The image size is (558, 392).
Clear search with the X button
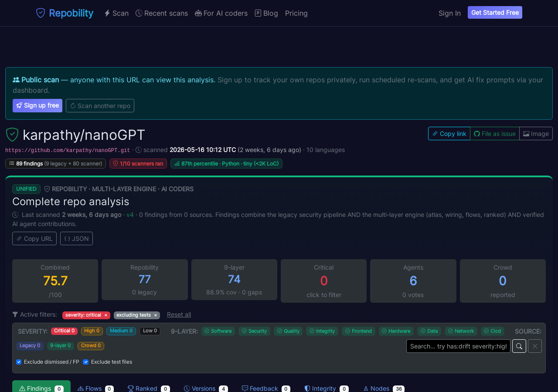coord(535,346)
